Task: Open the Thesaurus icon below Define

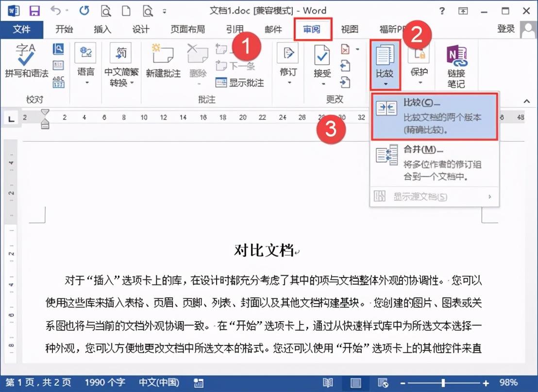Action: 58,65
